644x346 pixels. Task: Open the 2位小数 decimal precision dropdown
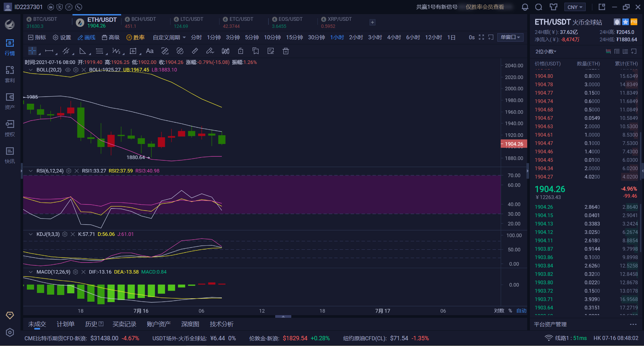tap(545, 51)
